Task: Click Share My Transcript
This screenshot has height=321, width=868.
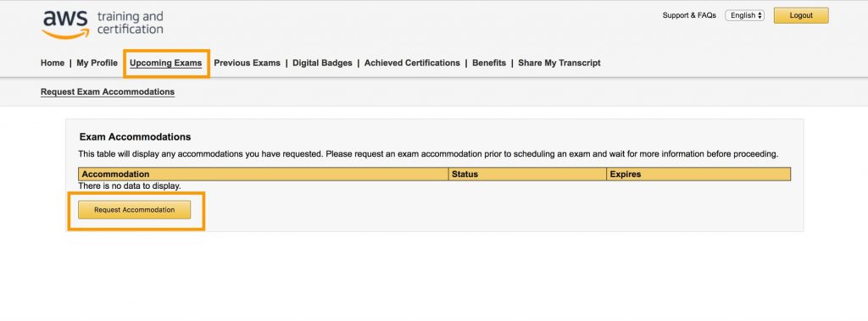Action: click(x=559, y=63)
